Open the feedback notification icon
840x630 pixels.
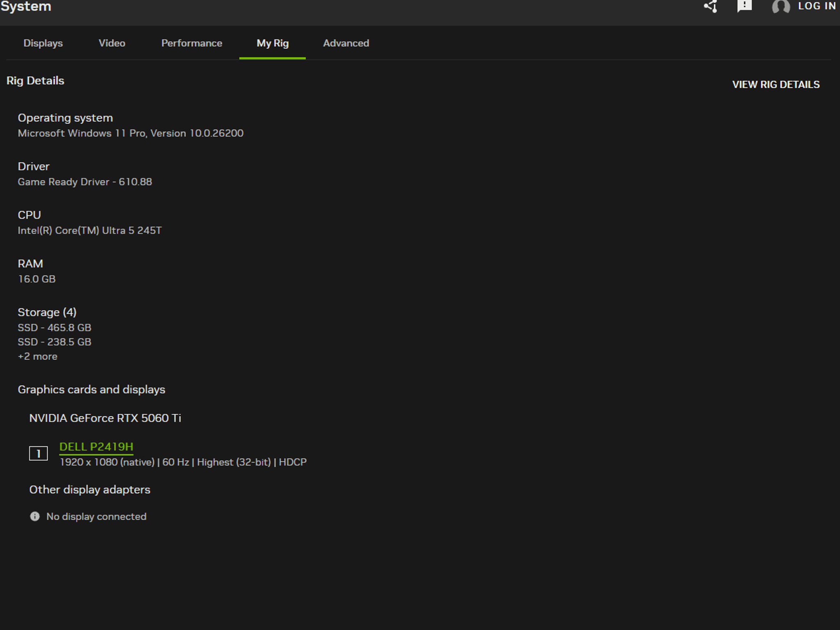(744, 6)
